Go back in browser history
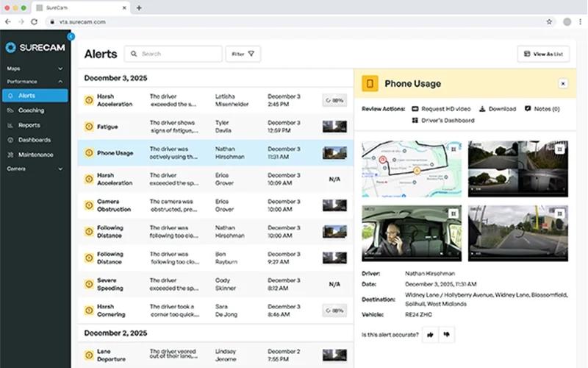Viewport: 588px width, 368px height. coord(8,22)
